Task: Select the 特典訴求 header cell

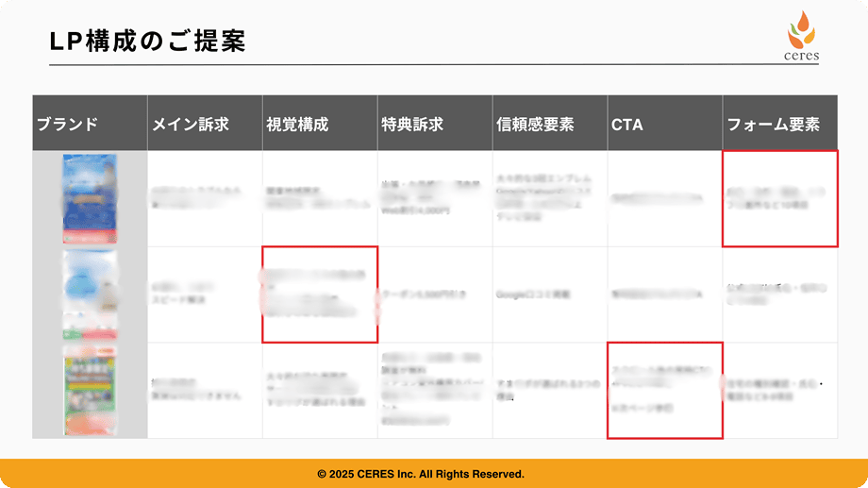Action: [412, 124]
